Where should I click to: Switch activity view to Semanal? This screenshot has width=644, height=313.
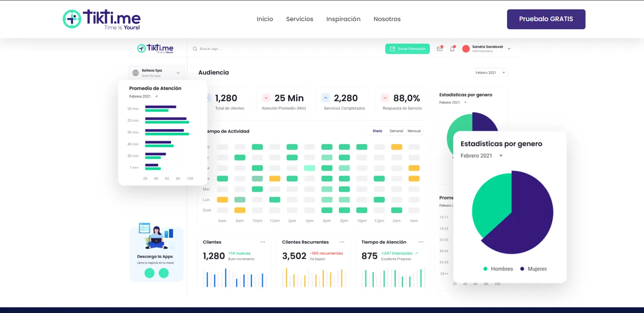pyautogui.click(x=396, y=131)
